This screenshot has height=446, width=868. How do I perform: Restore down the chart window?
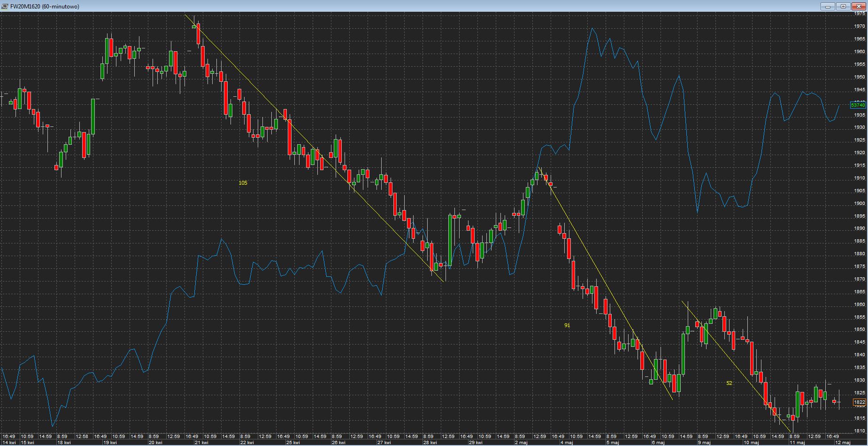(843, 6)
